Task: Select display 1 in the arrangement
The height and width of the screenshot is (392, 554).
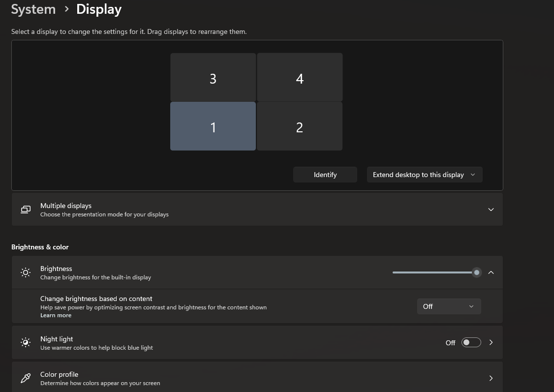Action: coord(213,126)
